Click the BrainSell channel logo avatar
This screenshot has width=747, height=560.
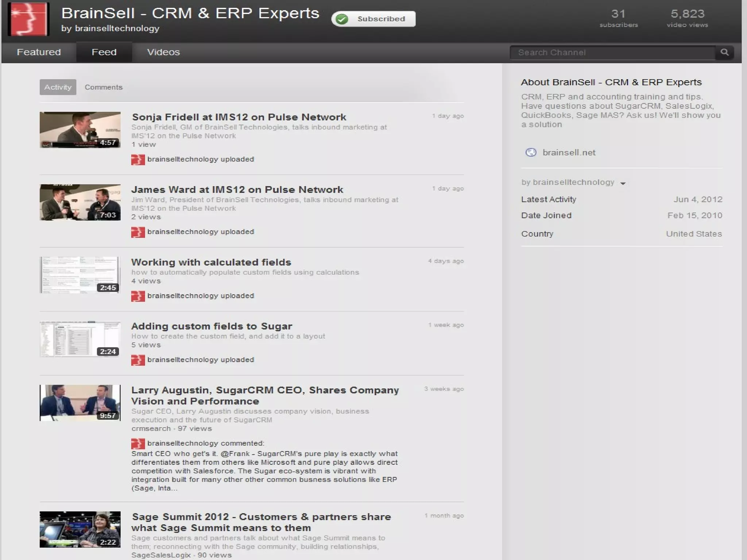point(28,19)
